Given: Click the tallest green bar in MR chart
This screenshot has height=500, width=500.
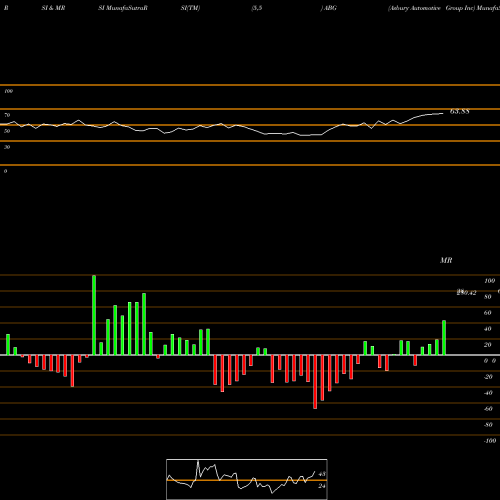Looking at the screenshot, I should point(94,315).
